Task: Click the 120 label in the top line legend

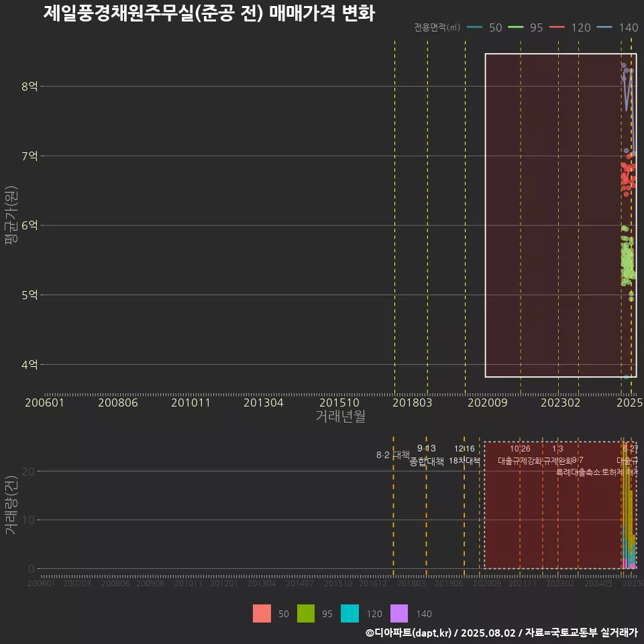Action: tap(581, 28)
